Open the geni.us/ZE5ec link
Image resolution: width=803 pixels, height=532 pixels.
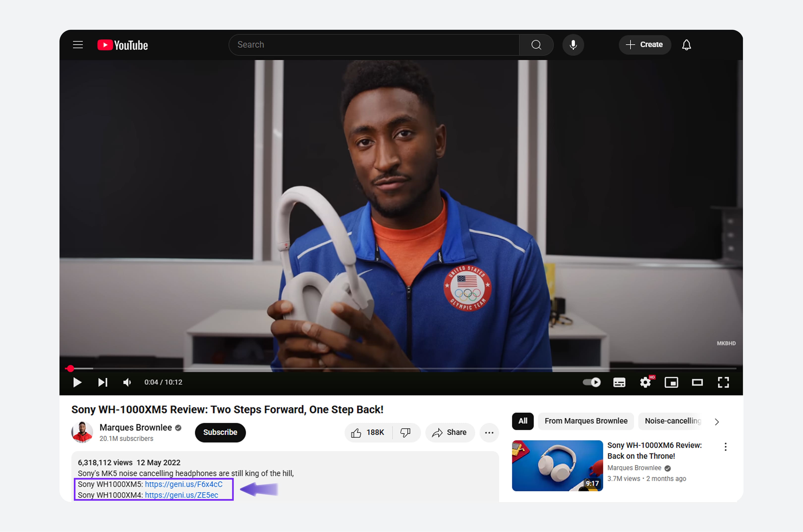click(x=182, y=495)
